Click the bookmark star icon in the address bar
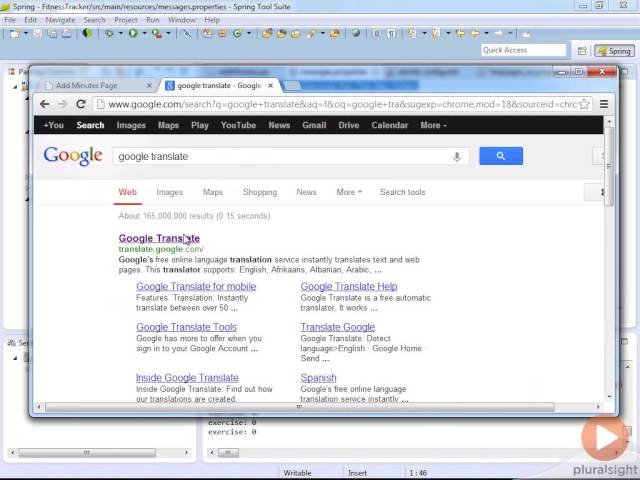 pyautogui.click(x=584, y=104)
